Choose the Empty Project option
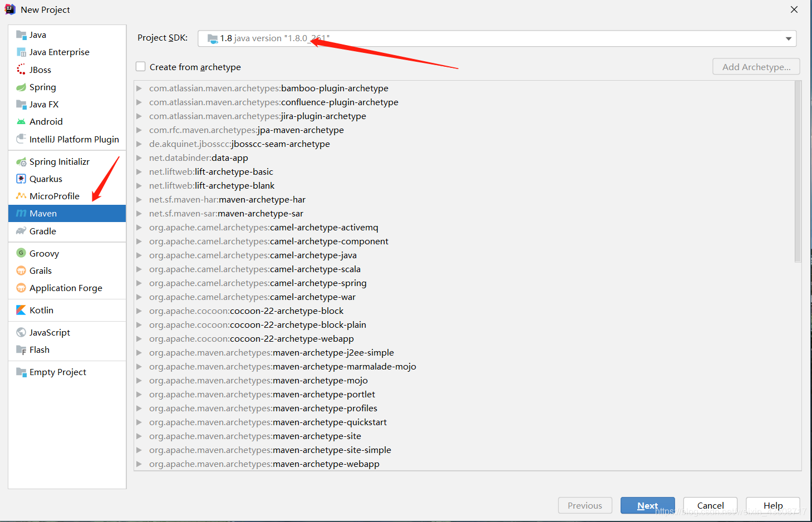The width and height of the screenshot is (812, 522). (67, 372)
